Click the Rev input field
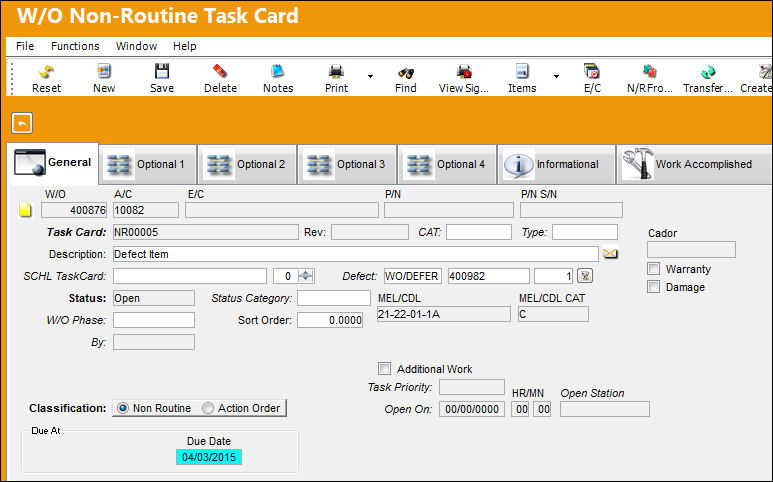 [x=370, y=232]
